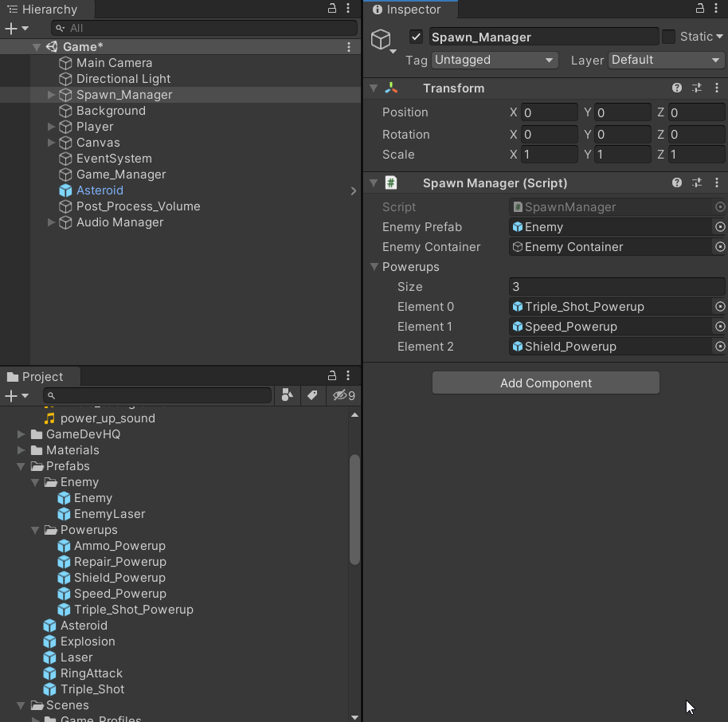Select Main Camera in Hierarchy
Screen dimensions: 728x722
[x=114, y=63]
